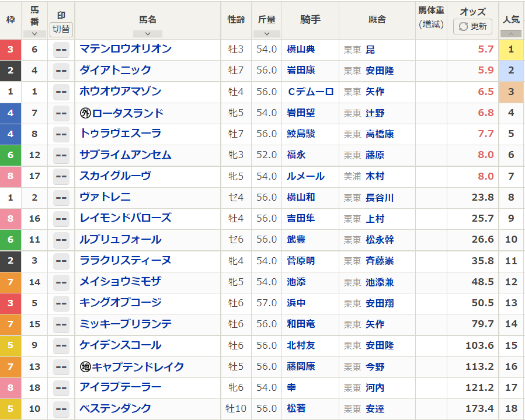Sort by 馬名 dropdown arrow

click(x=148, y=34)
